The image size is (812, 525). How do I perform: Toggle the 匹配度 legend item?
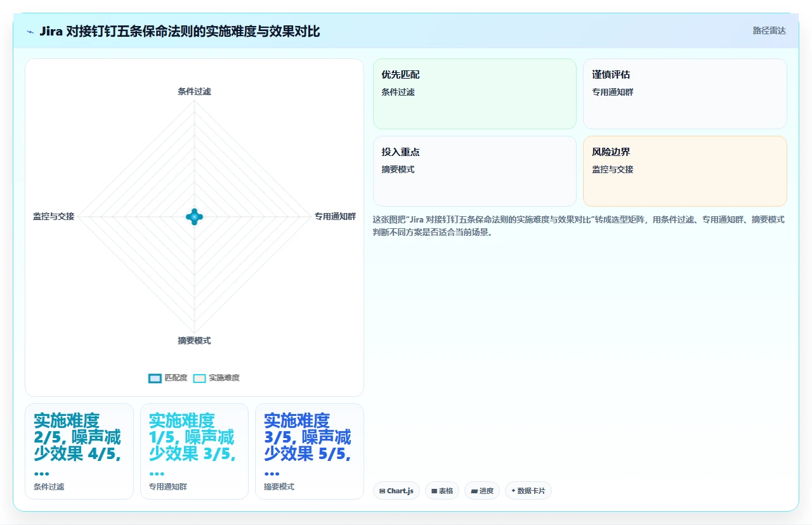168,378
